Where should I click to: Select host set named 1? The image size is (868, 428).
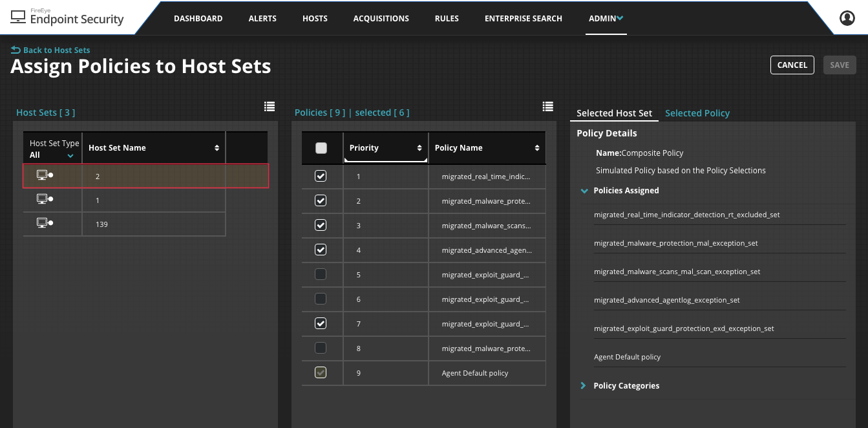[124, 200]
